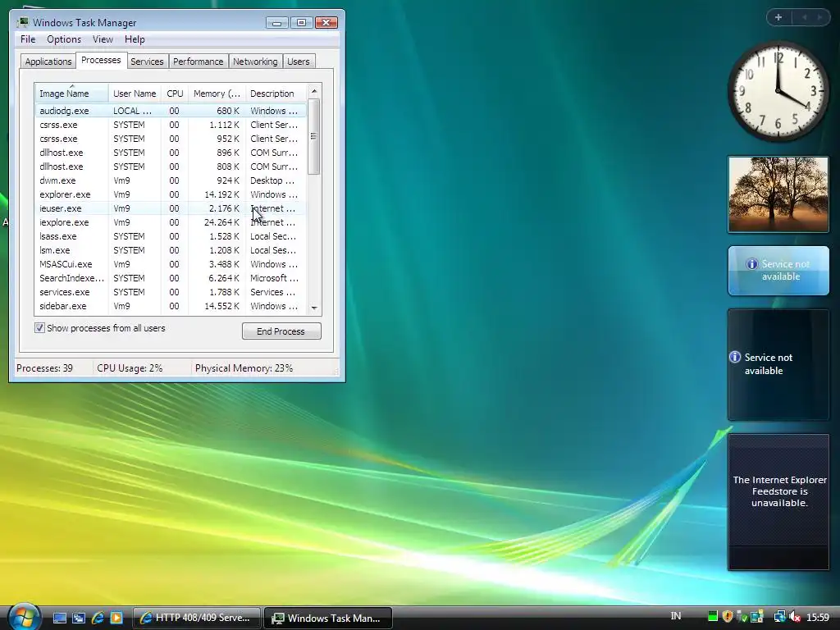Switch to the Networking tab
840x630 pixels.
click(x=255, y=62)
